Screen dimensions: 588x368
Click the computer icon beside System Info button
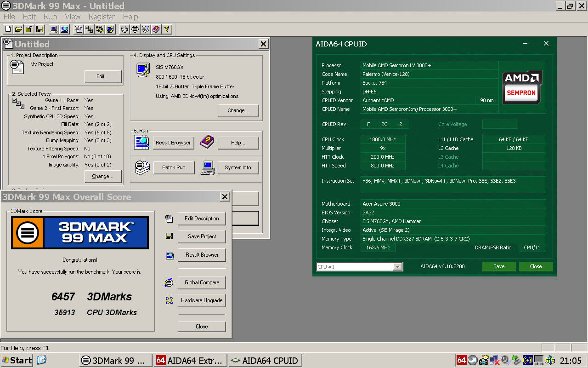pyautogui.click(x=207, y=167)
